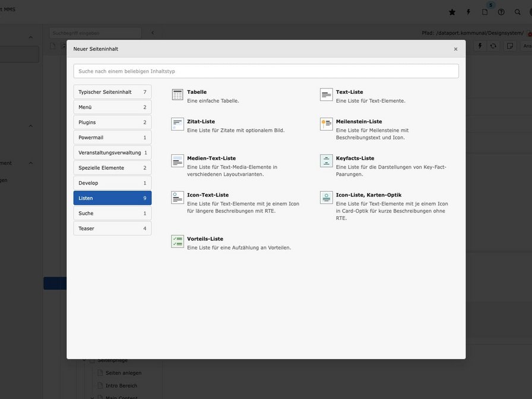532x399 pixels.
Task: Open the Plugins category tab
Action: [112, 122]
